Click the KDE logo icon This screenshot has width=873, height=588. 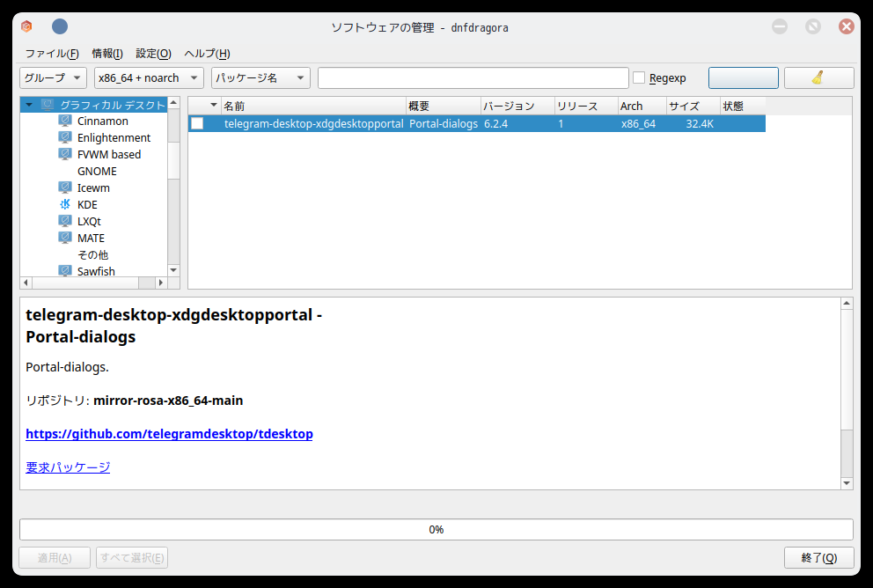(x=65, y=204)
